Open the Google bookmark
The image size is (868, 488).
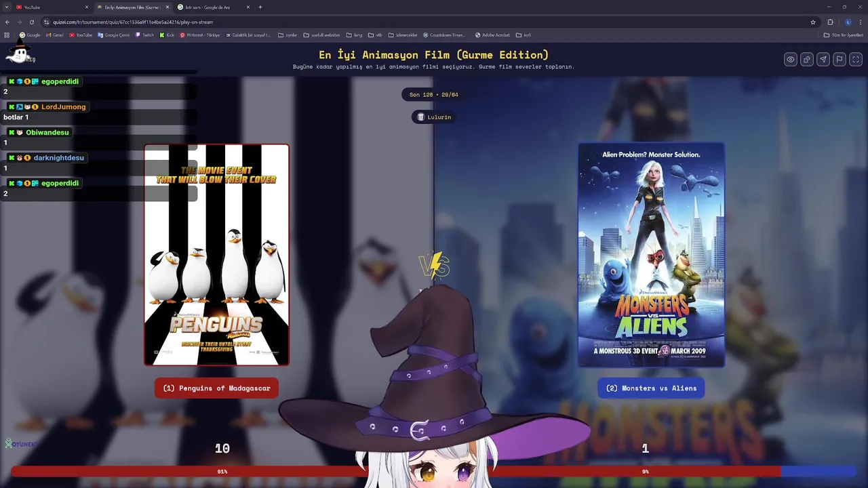(30, 35)
